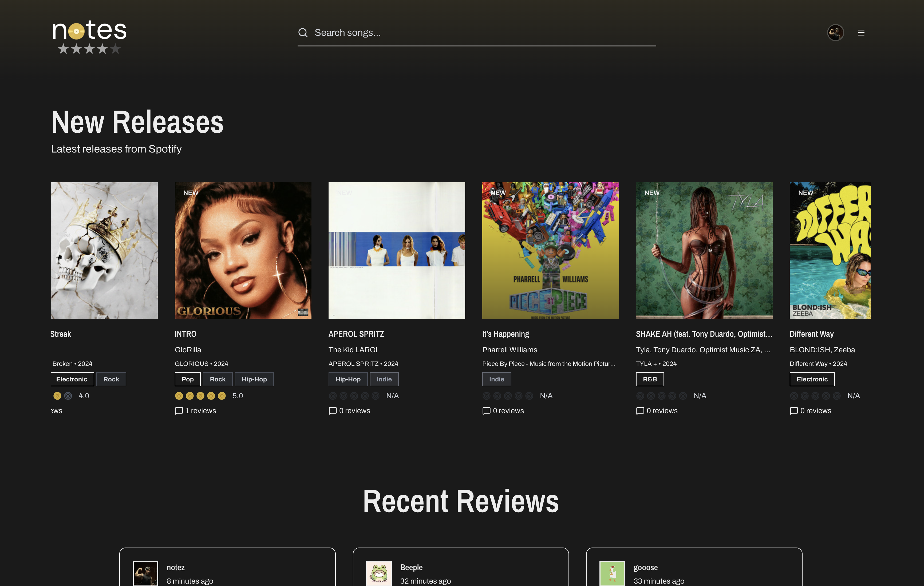This screenshot has width=924, height=586.
Task: Open the GloRilla artist link
Action: tap(188, 350)
